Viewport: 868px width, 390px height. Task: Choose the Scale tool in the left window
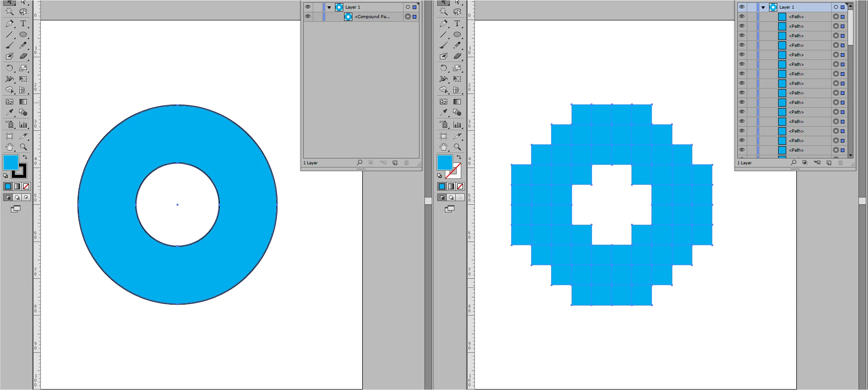tap(23, 68)
